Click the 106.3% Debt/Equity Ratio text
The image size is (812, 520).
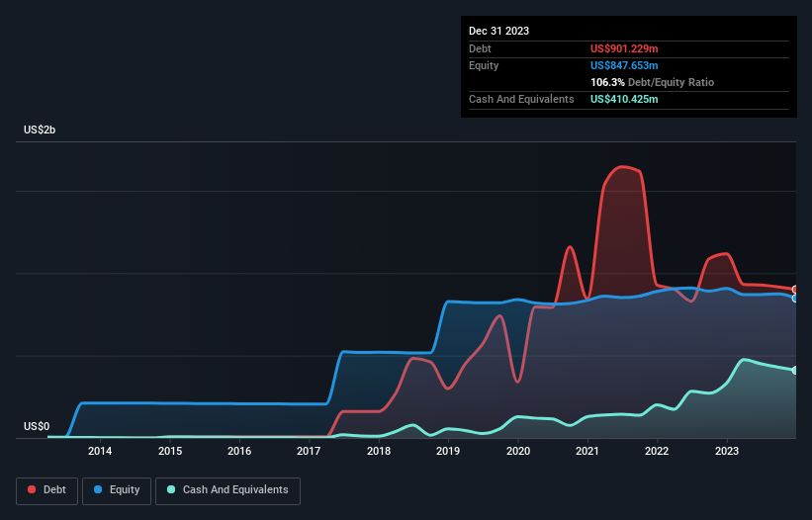point(652,82)
